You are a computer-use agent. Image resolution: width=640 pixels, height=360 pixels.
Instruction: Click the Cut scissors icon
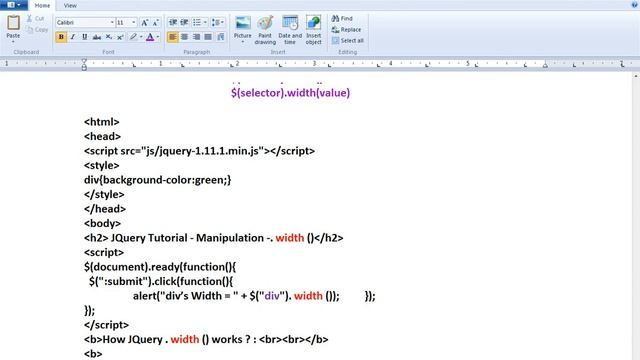coord(29,18)
